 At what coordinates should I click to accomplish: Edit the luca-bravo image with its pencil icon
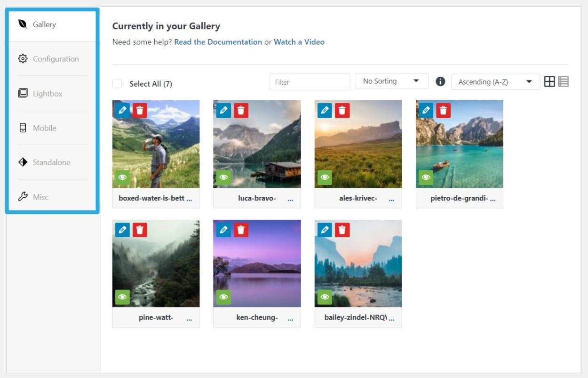click(x=223, y=110)
